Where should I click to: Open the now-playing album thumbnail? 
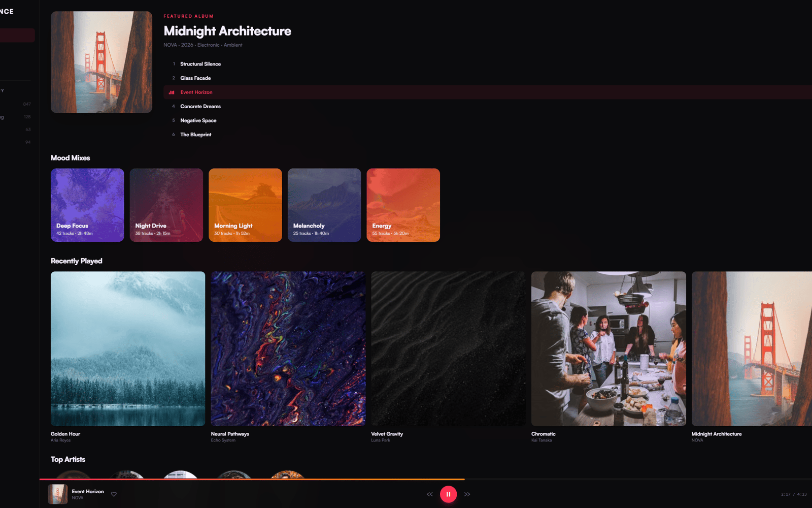point(58,494)
